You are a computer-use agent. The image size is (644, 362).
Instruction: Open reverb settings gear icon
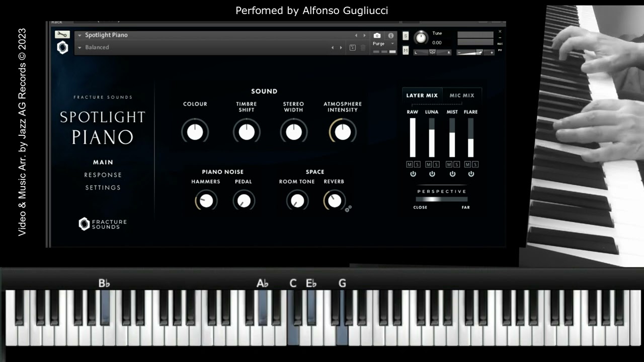348,208
